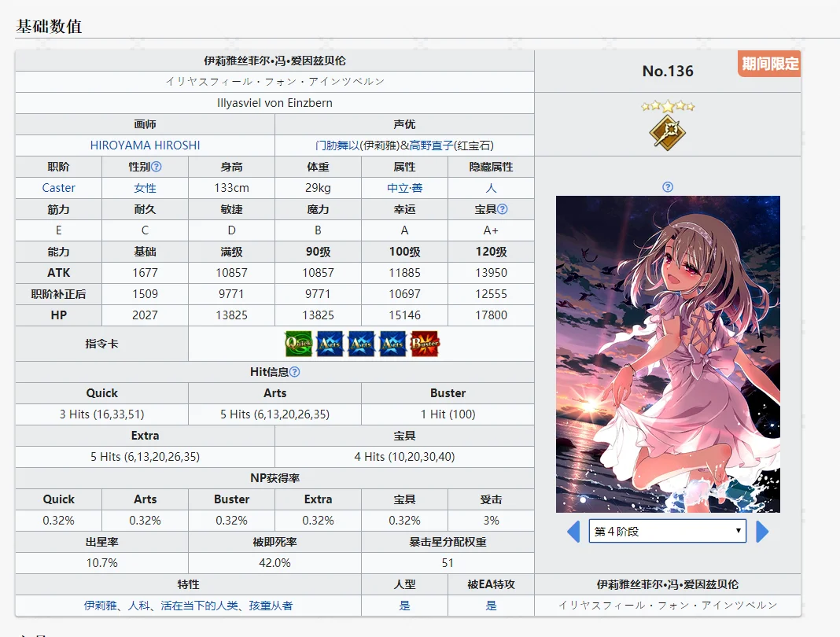Image resolution: width=840 pixels, height=637 pixels.
Task: Click the 120级 ATK value 13950
Action: 492,273
